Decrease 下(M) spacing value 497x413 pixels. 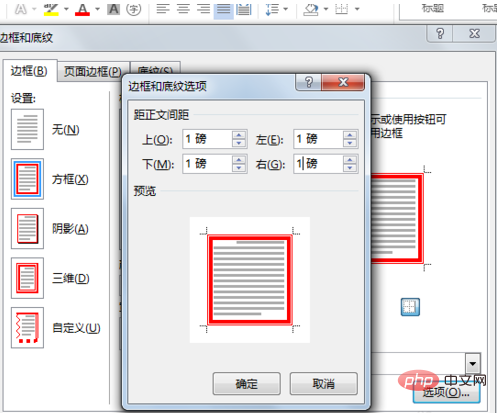pos(239,168)
